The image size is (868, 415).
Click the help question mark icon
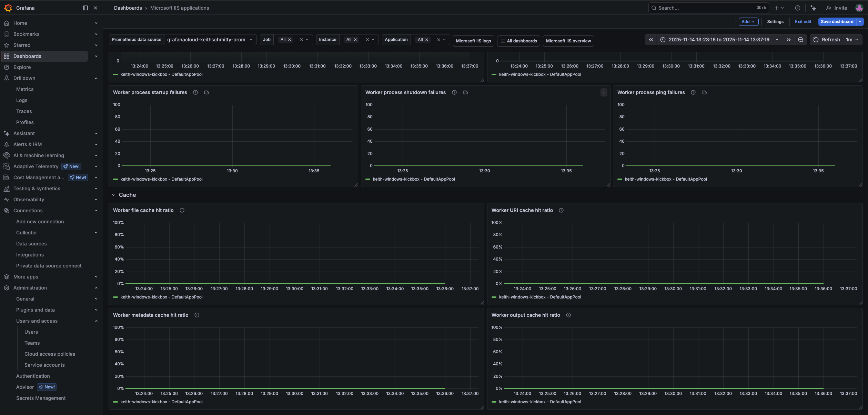[797, 8]
